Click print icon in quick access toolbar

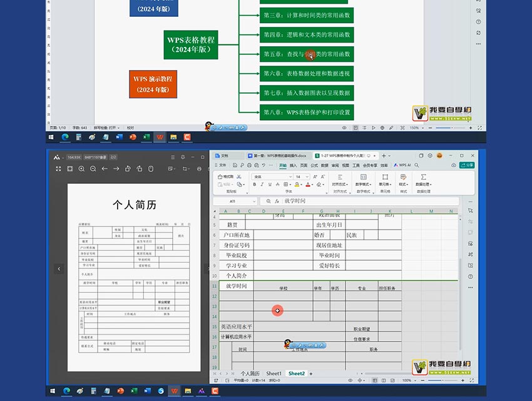(x=249, y=165)
